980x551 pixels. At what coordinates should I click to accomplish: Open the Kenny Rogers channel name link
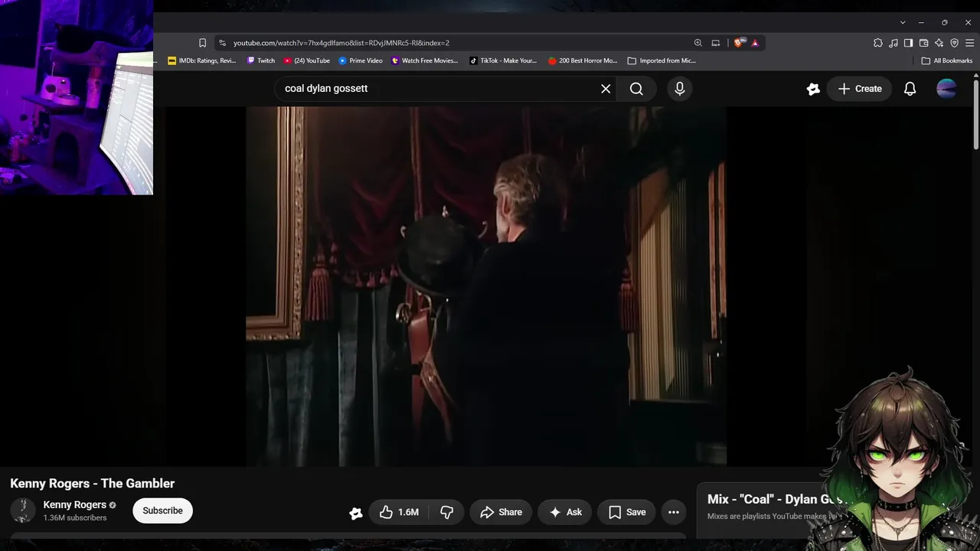[75, 505]
